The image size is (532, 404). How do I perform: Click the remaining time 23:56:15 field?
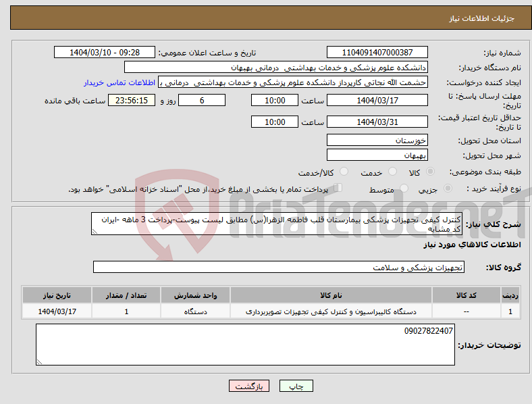pos(132,100)
